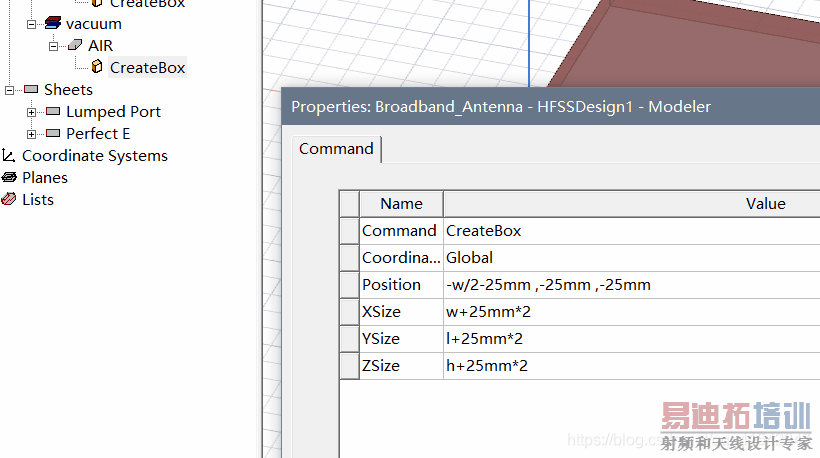820x458 pixels.
Task: Click the Sheets folder icon
Action: [x=31, y=89]
